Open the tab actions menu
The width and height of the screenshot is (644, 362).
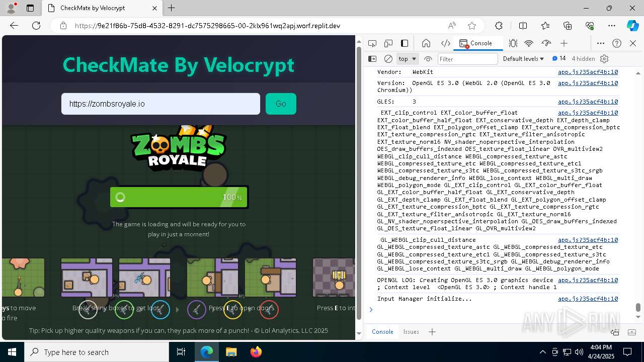[30, 8]
